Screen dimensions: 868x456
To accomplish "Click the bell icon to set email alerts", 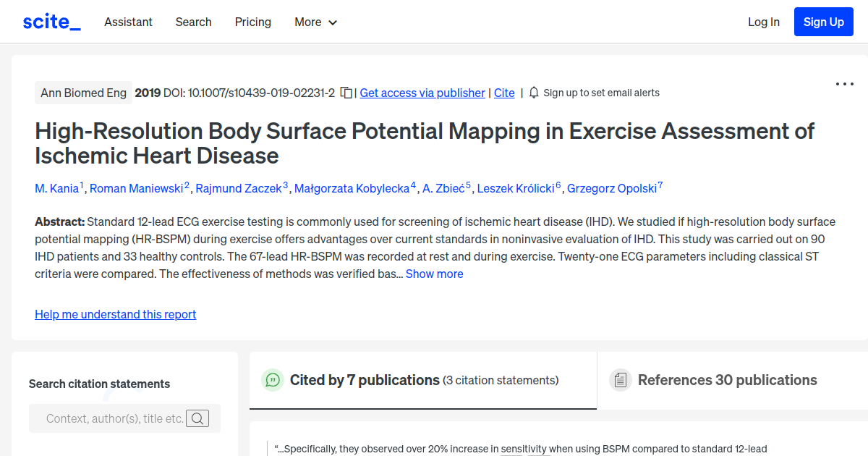I will click(x=533, y=93).
